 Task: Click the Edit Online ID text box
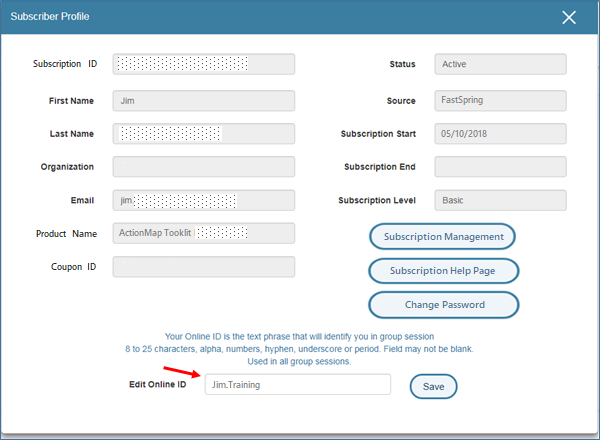[297, 385]
